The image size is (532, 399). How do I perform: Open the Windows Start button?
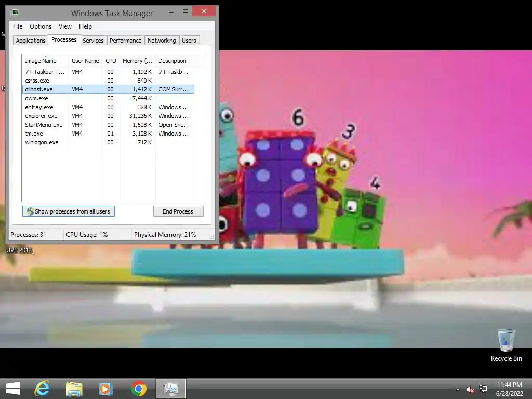(13, 389)
